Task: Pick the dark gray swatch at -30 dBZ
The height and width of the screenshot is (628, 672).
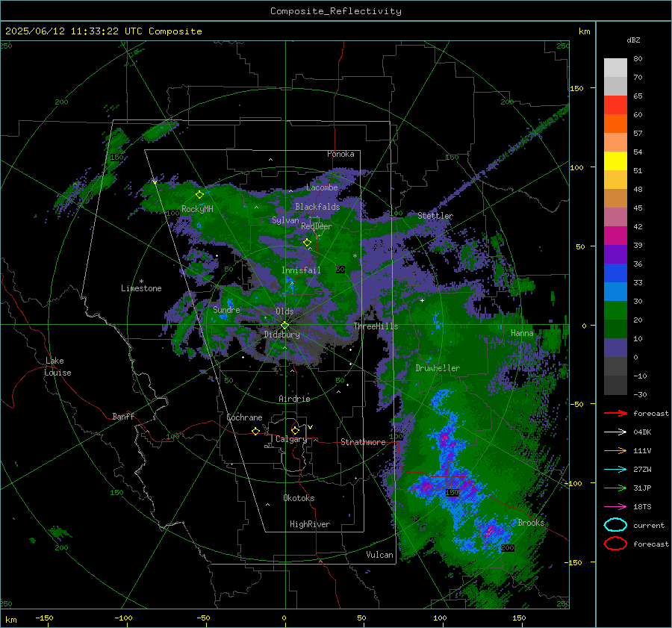Action: (x=615, y=385)
